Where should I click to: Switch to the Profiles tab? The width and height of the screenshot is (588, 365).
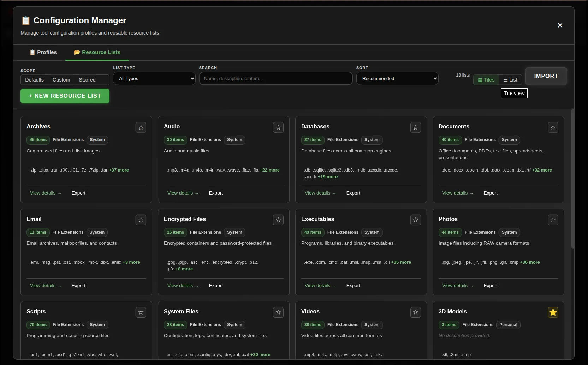tap(43, 52)
